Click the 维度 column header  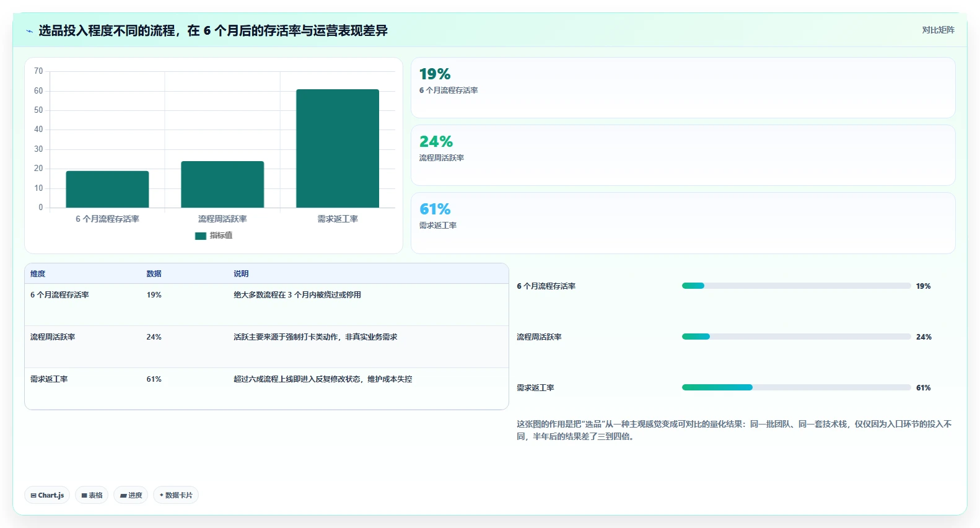click(38, 273)
